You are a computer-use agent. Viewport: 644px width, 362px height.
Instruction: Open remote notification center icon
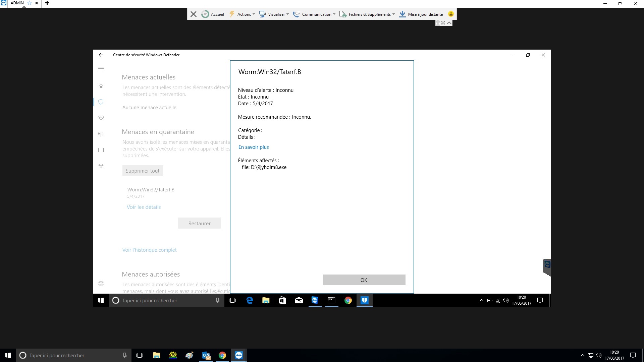[540, 300]
